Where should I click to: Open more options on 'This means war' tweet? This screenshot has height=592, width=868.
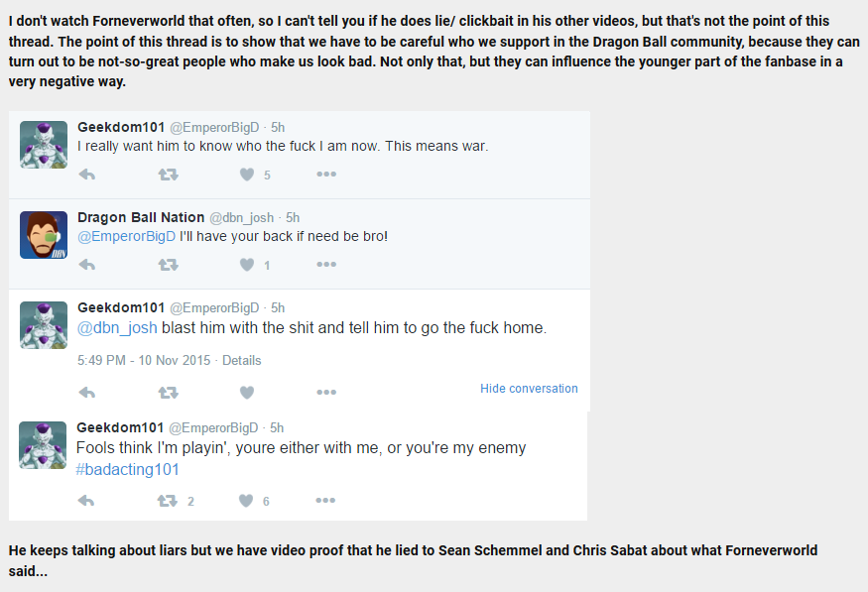(326, 175)
